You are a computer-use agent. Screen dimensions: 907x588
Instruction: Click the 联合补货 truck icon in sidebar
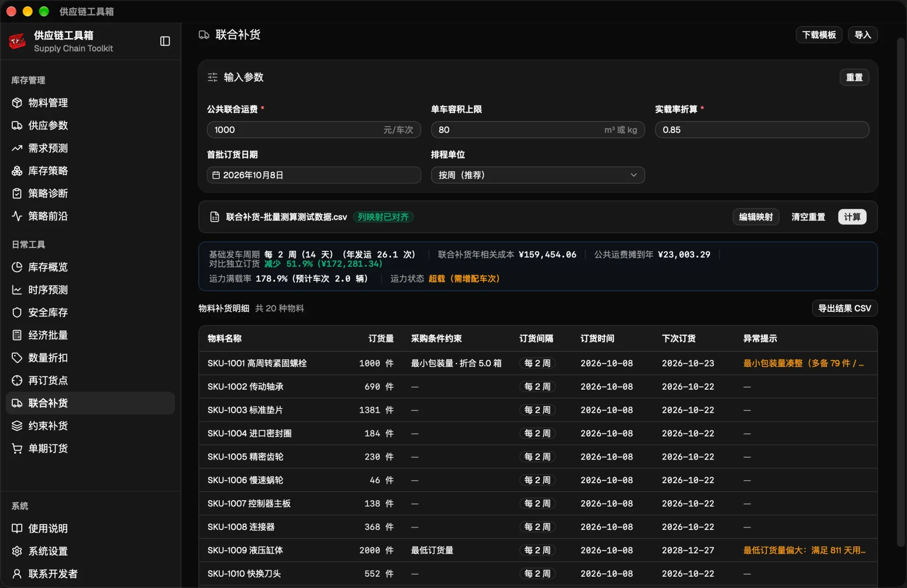[x=17, y=403]
